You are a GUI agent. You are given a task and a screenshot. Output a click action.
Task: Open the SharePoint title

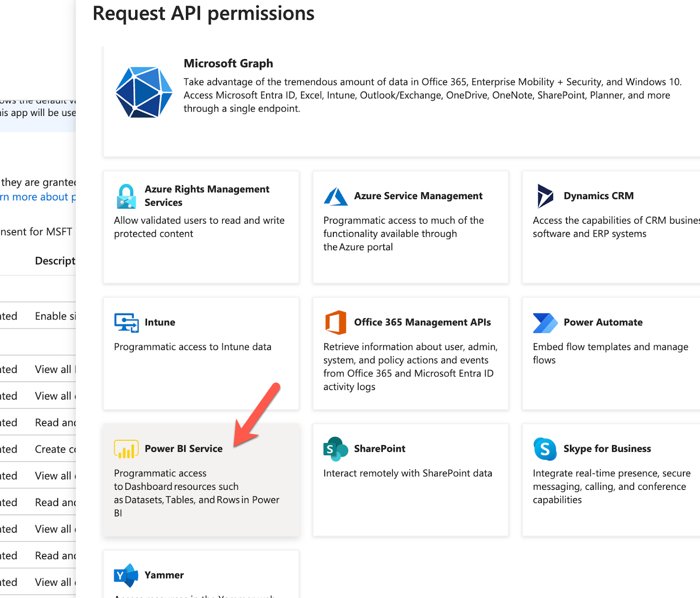click(380, 449)
